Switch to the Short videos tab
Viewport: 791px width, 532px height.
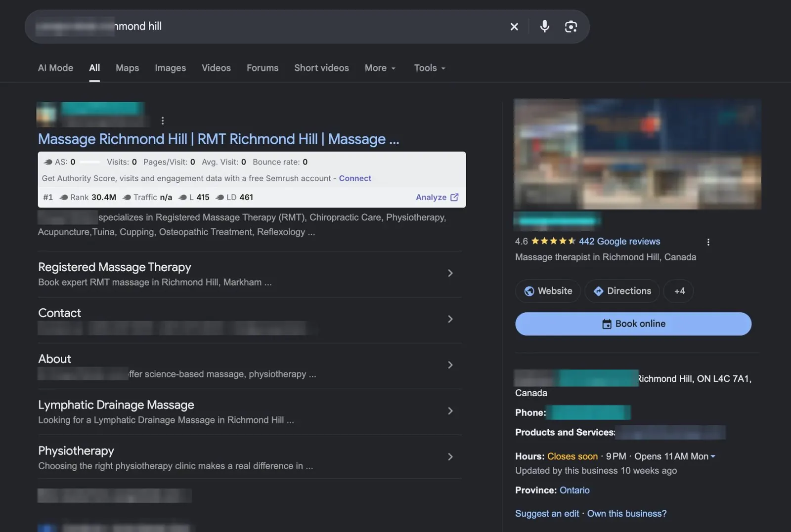point(321,68)
